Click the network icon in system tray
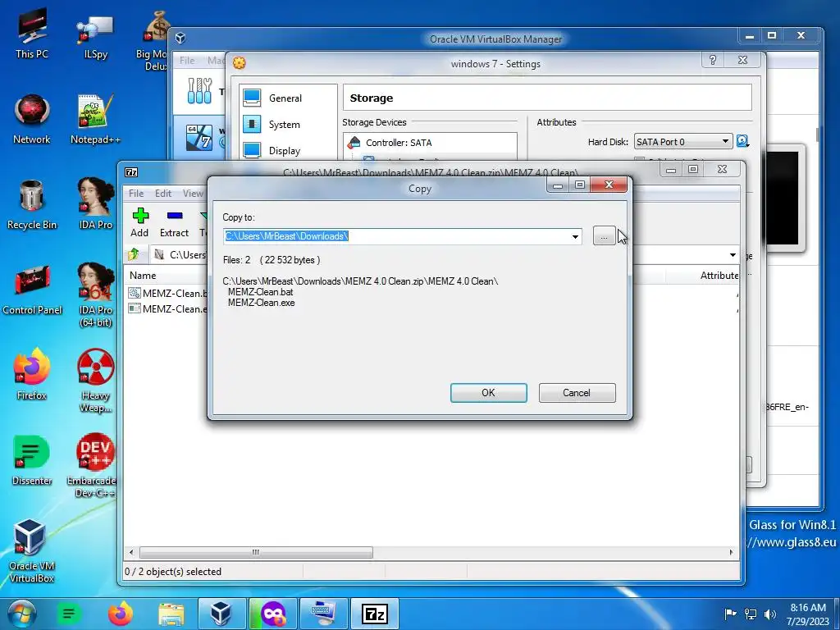Screen dimensions: 840x630 (x=751, y=614)
